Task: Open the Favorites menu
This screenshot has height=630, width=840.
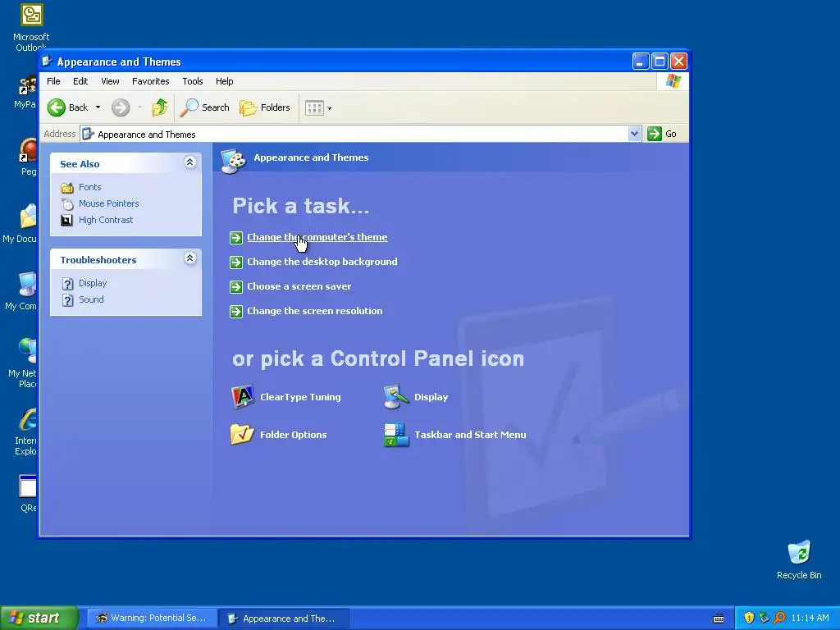Action: click(151, 81)
